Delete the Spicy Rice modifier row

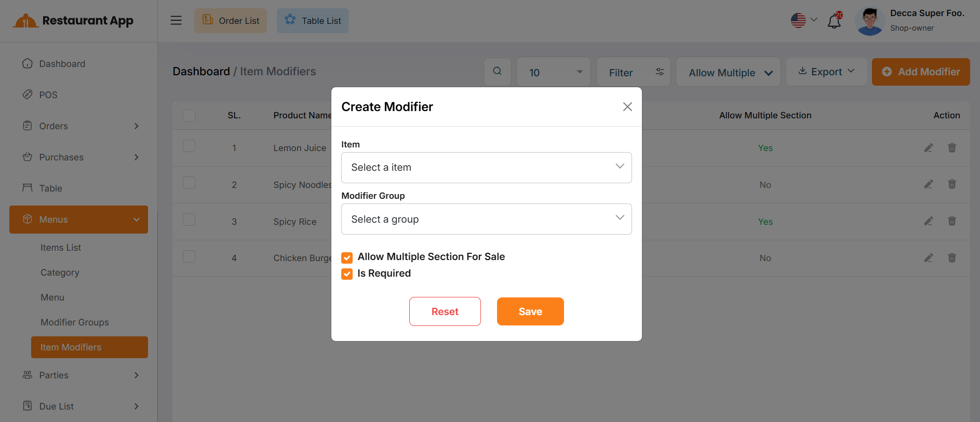click(951, 221)
